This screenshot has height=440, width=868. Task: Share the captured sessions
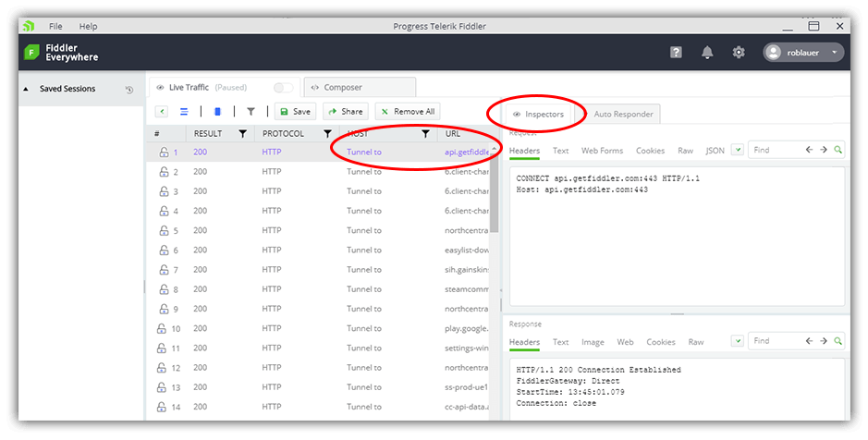345,112
